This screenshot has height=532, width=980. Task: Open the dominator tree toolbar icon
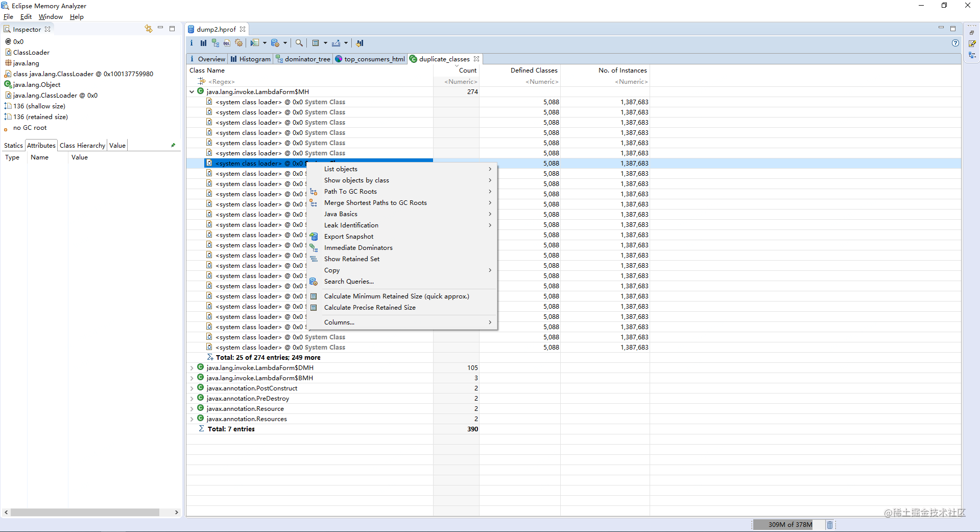(215, 43)
